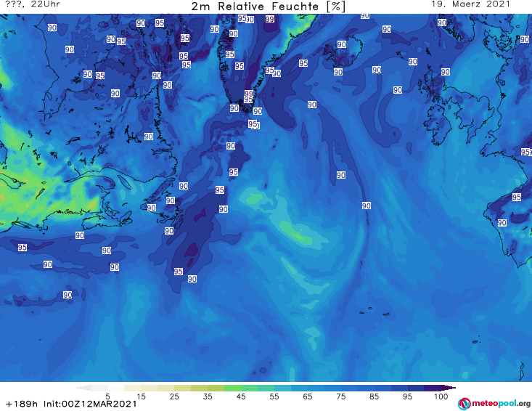Screen dimensions: 532x411
Task: Pick the pale yellow swatch right of 15
Action: click(x=150, y=388)
